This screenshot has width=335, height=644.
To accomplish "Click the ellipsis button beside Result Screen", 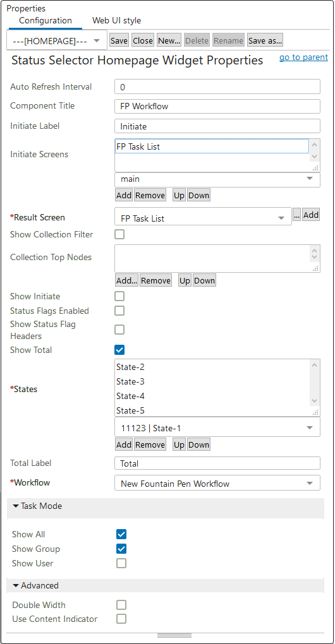I will tap(296, 215).
